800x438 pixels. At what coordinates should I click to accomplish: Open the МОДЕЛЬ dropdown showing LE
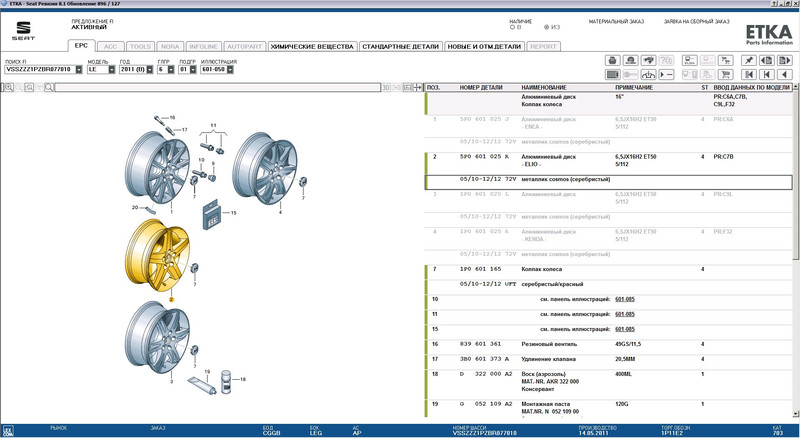click(112, 69)
